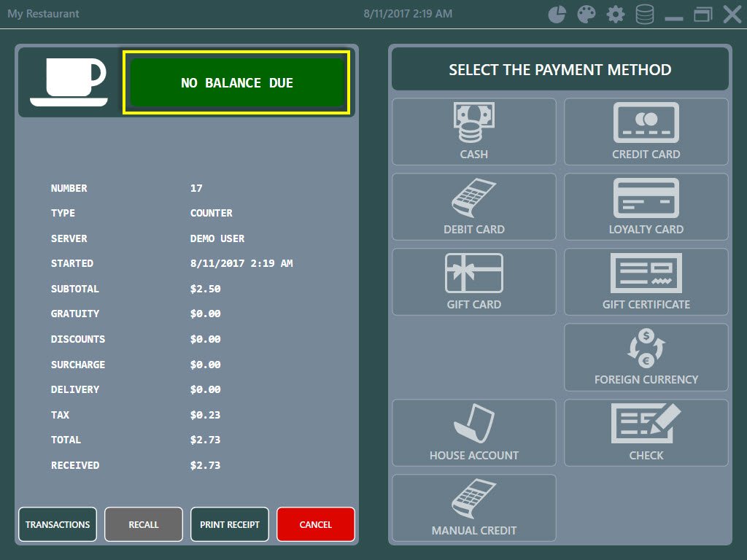Select Loyalty Card payment option
The height and width of the screenshot is (560, 747).
646,207
